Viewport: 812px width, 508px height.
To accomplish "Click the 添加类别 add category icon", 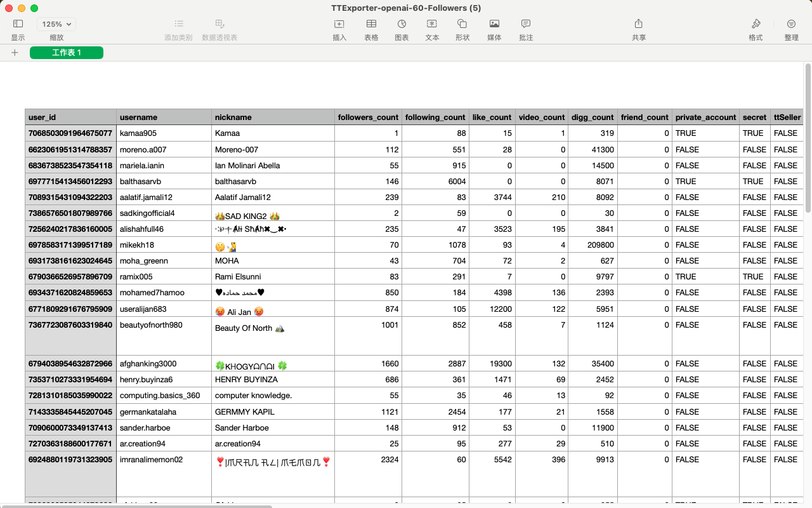I will pos(179,24).
